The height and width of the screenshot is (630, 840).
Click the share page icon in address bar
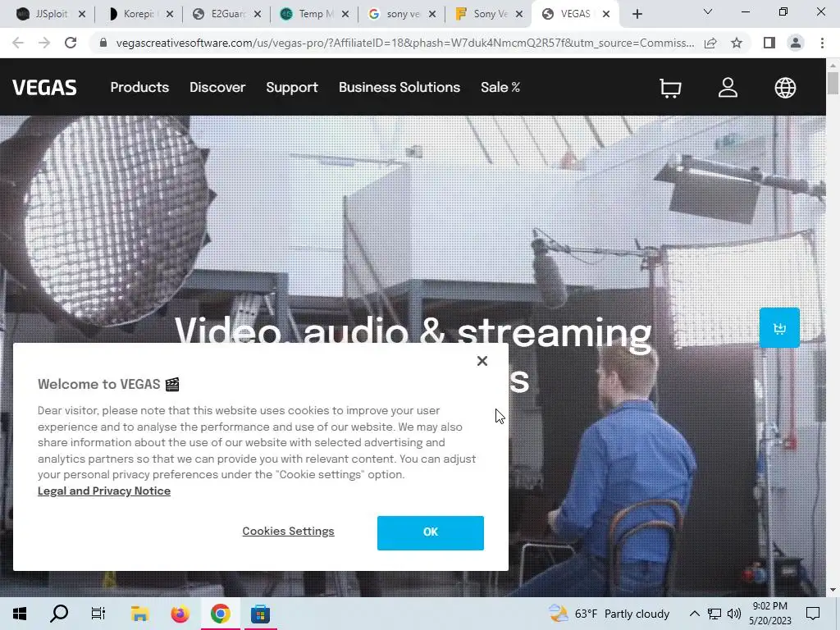pyautogui.click(x=710, y=43)
